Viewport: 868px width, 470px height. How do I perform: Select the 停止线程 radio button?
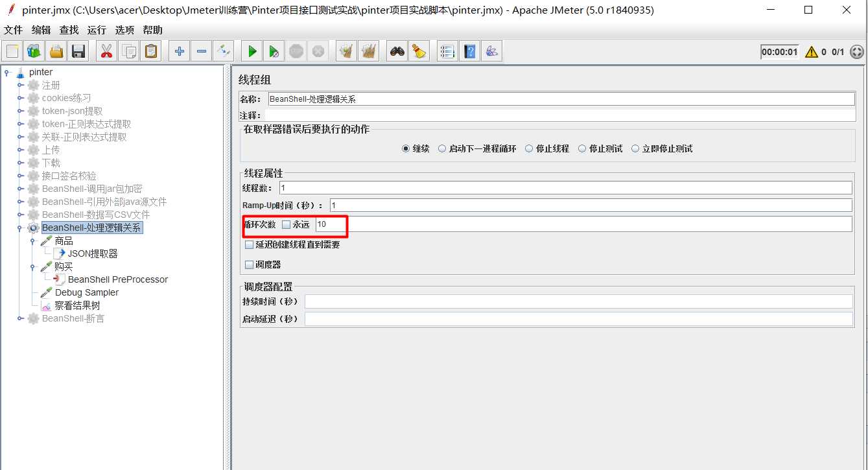529,148
